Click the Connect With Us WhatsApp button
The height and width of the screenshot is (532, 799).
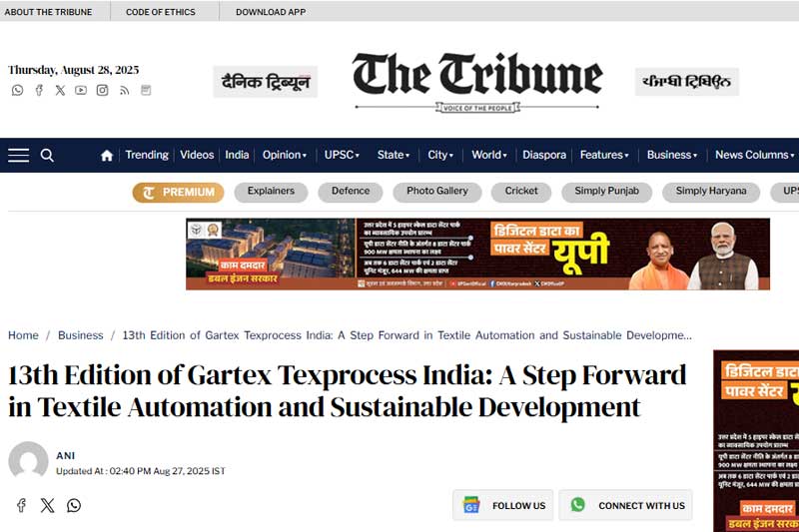coord(626,505)
